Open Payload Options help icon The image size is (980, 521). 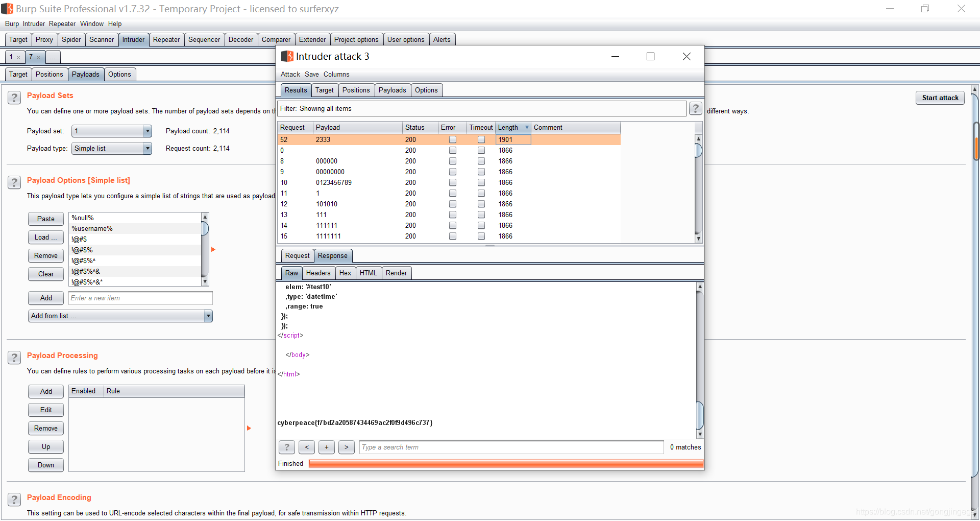[x=14, y=182]
